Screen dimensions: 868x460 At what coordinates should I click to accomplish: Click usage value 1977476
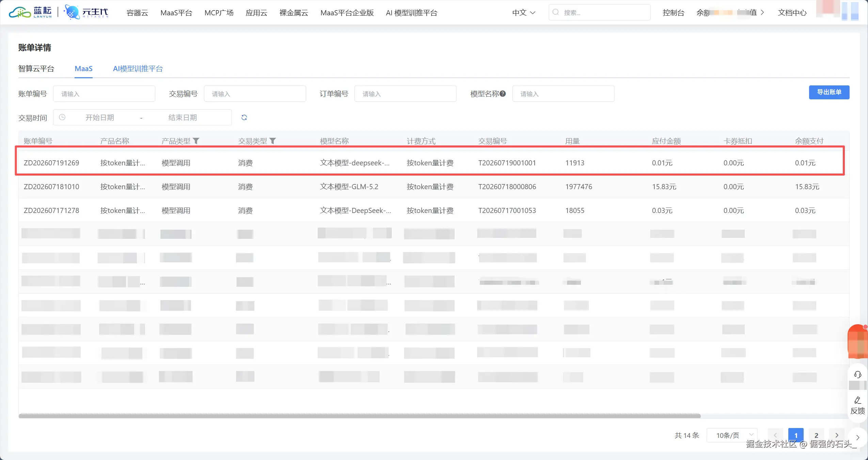click(x=579, y=186)
